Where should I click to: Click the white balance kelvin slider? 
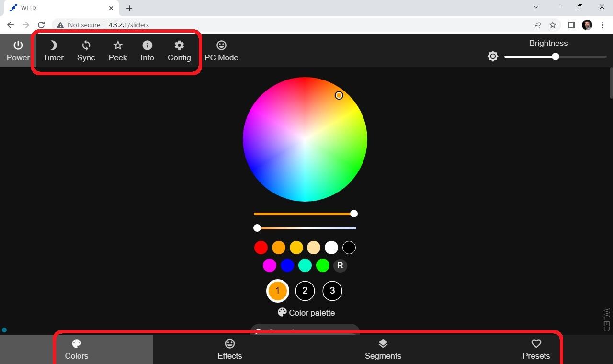(305, 228)
